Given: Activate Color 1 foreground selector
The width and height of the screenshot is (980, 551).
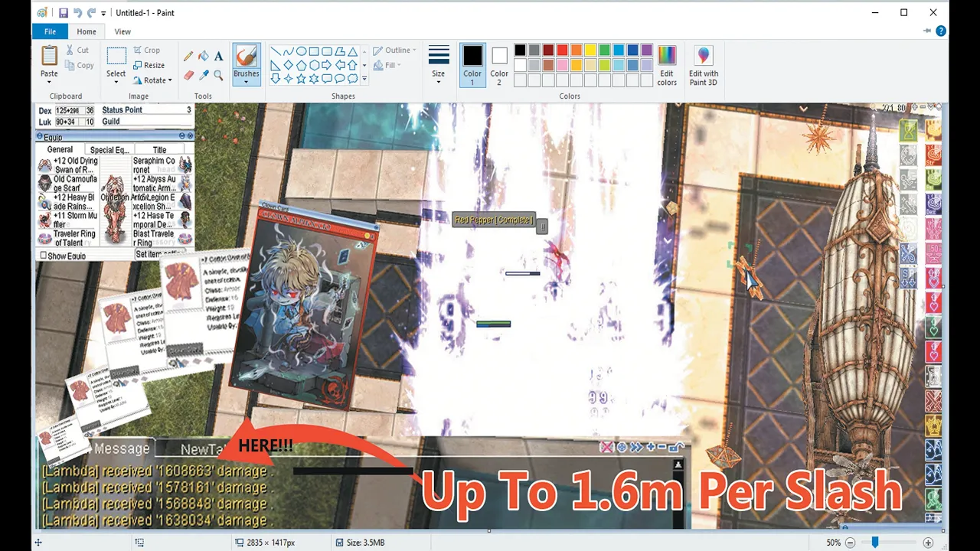Looking at the screenshot, I should click(x=472, y=65).
